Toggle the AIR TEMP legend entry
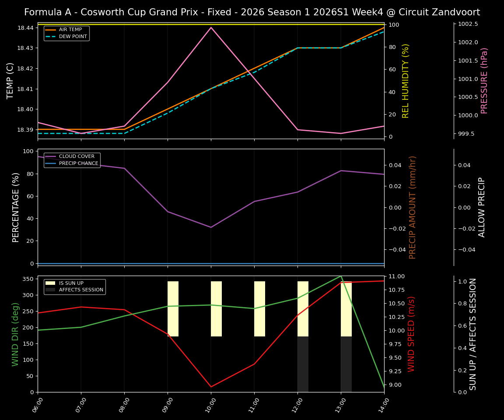 click(70, 30)
